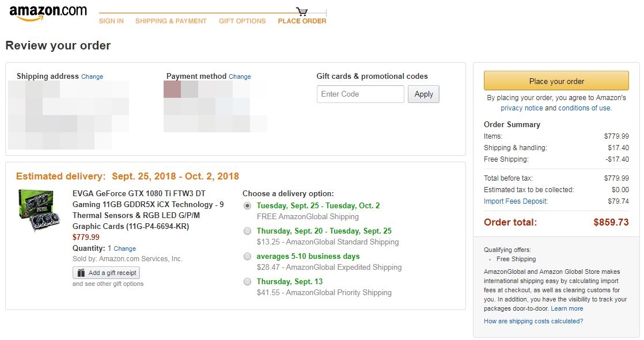The image size is (644, 340).
Task: Open the SHIPPING & PAYMENT step
Action: 171,21
